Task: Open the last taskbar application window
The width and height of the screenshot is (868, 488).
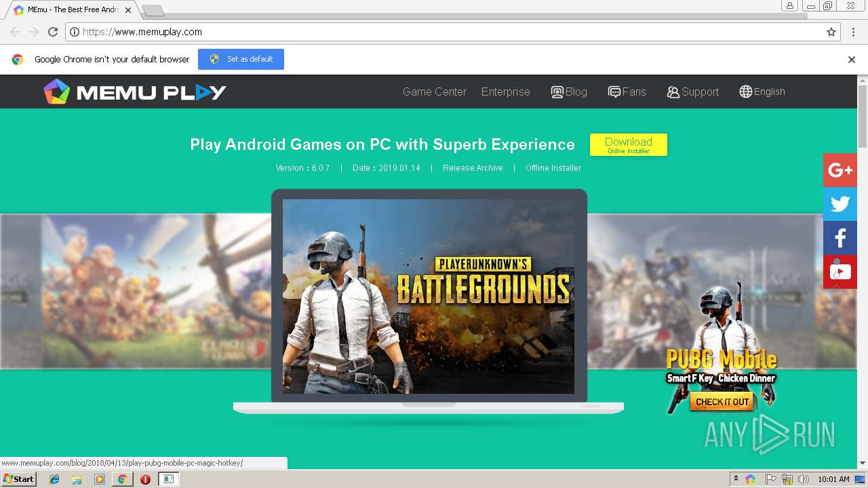Action: (168, 479)
